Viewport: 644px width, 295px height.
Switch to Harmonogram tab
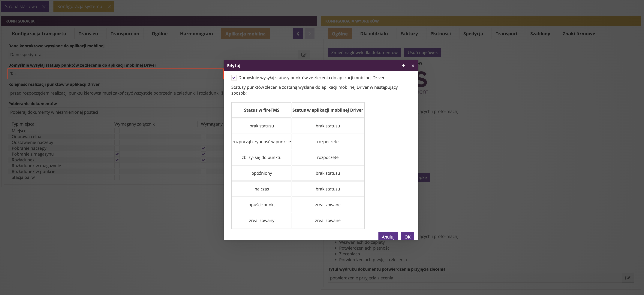[x=196, y=34]
